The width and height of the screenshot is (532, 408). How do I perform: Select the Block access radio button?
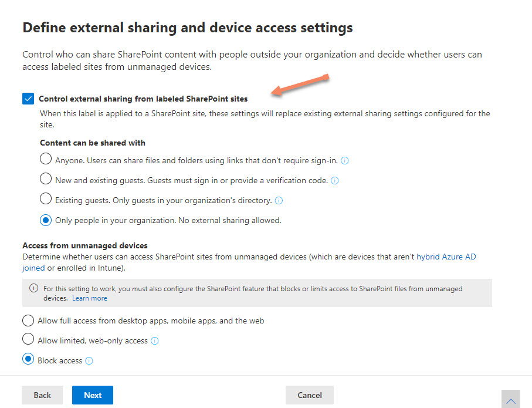tap(28, 359)
